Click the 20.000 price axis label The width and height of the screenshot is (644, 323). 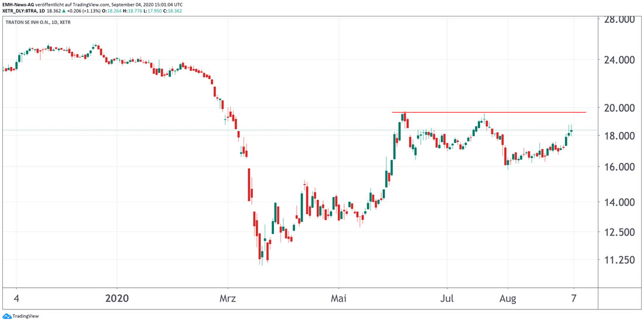point(619,108)
